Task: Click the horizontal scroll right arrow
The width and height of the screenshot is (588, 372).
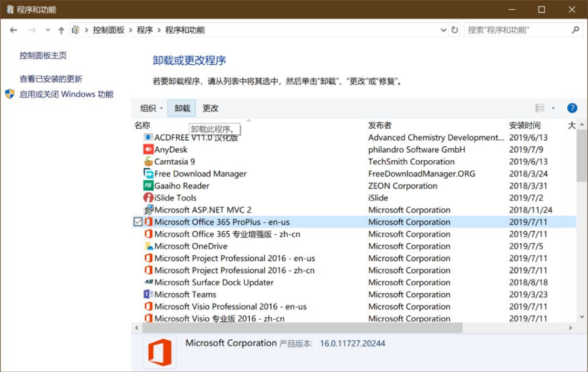Action: (570, 328)
